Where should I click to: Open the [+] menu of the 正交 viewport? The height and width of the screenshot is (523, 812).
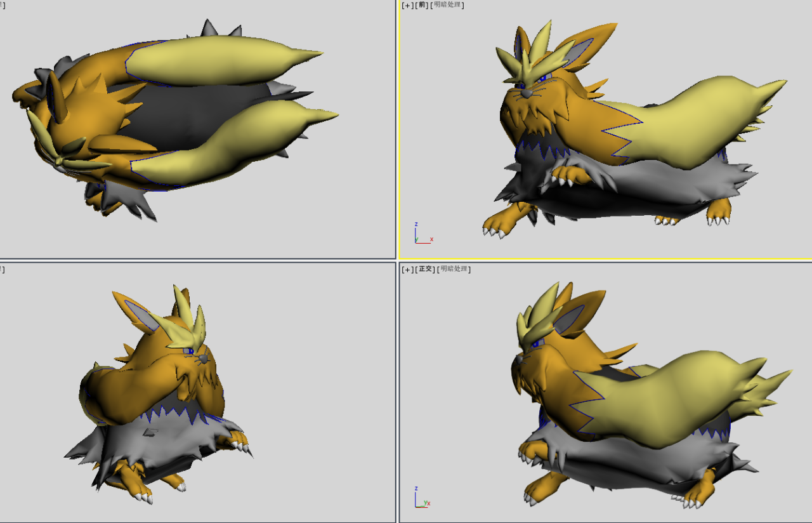click(x=407, y=269)
